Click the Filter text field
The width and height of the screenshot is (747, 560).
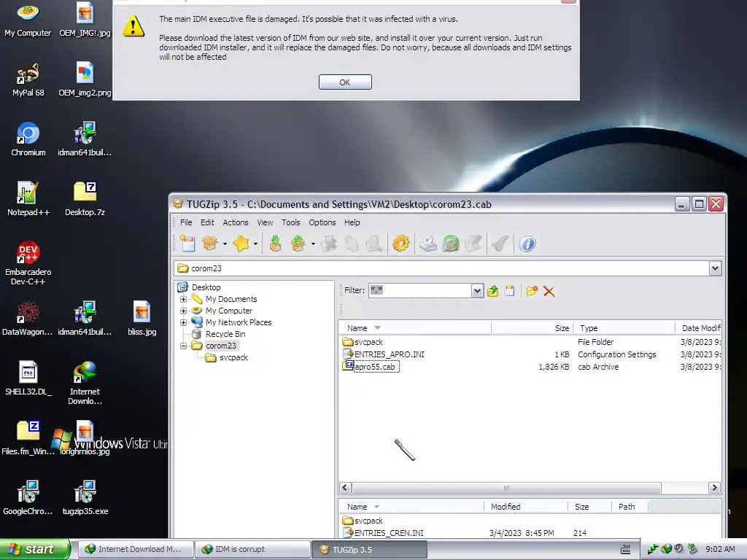[x=421, y=290]
